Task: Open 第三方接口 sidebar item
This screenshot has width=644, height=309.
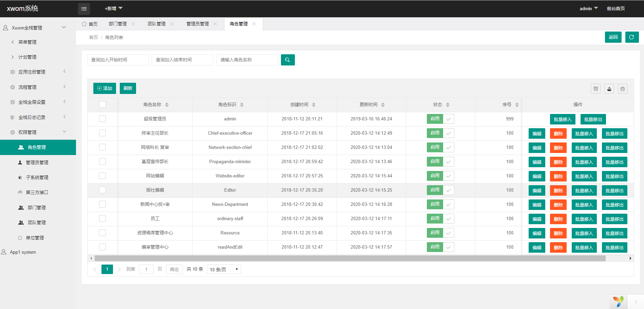Action: point(38,192)
